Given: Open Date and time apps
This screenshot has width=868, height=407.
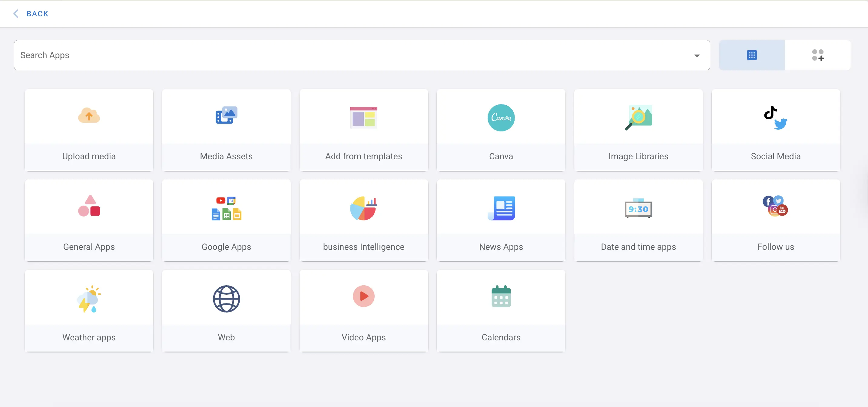Looking at the screenshot, I should 638,221.
